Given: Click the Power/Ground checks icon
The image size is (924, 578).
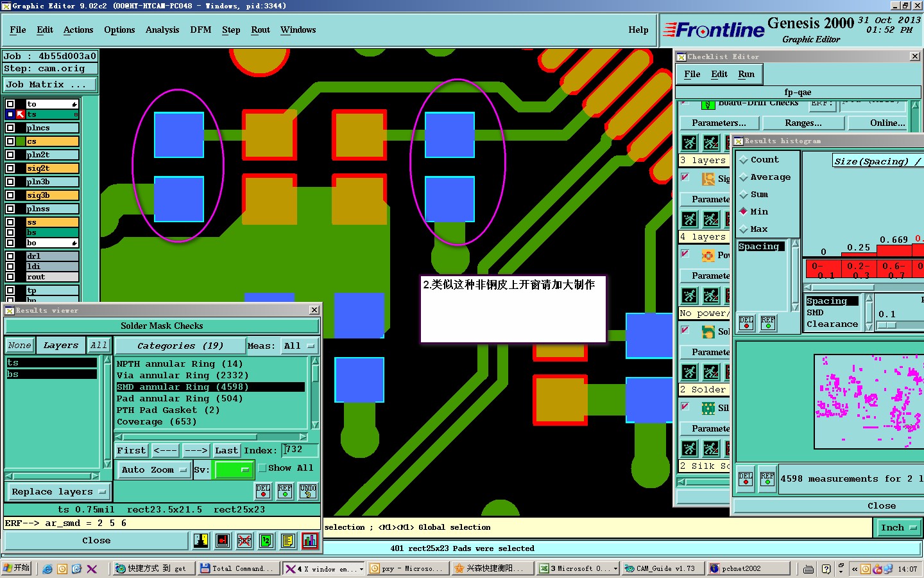Looking at the screenshot, I should (x=708, y=256).
